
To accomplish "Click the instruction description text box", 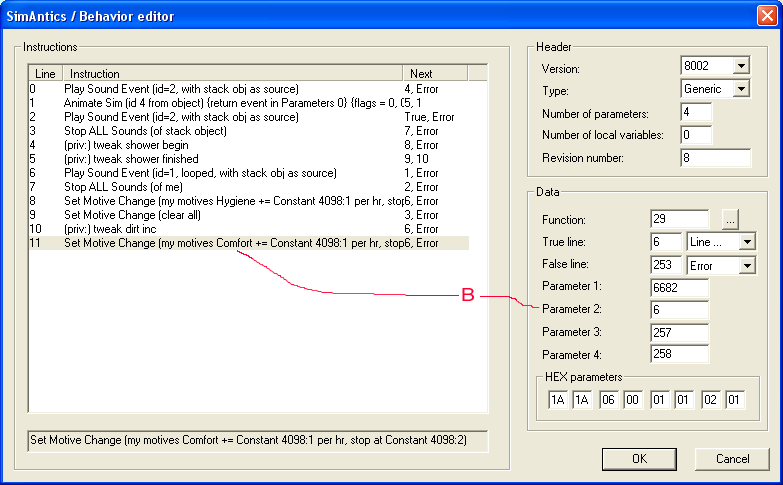I will click(258, 441).
